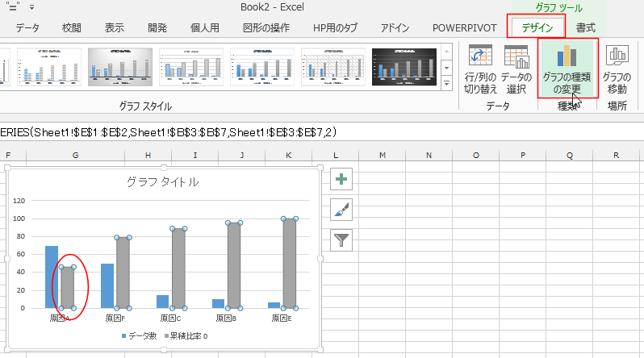The width and height of the screenshot is (644, 358).
Task: Switch to the デザイン ribbon tab
Action: (537, 27)
